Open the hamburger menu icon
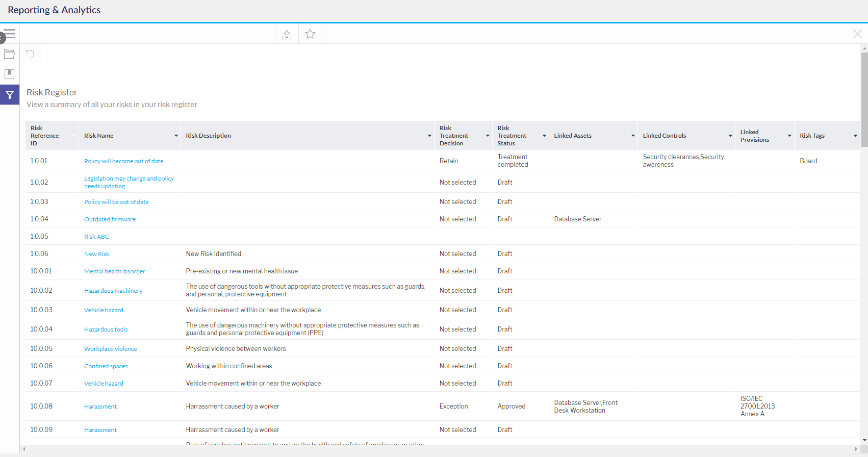 (x=10, y=34)
